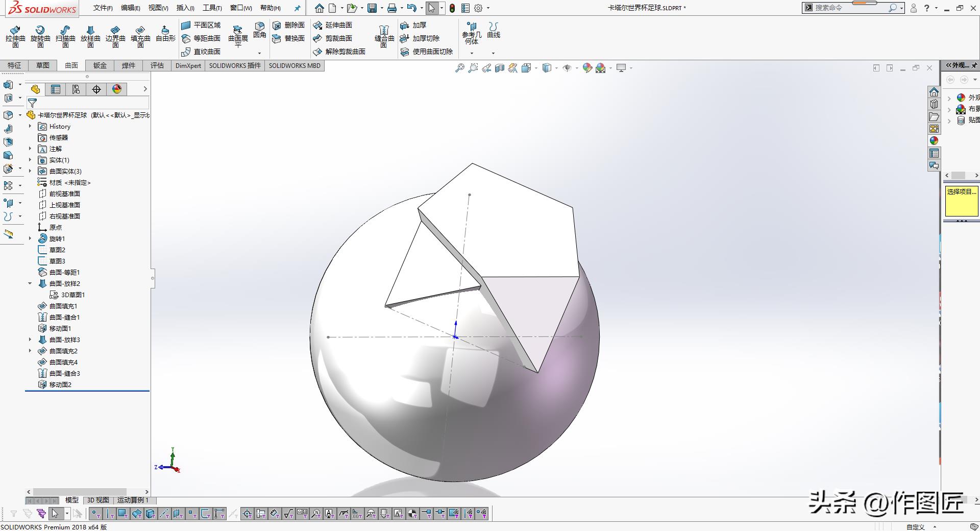Select the Trim Surface (剪裁曲面) tool

pos(333,38)
